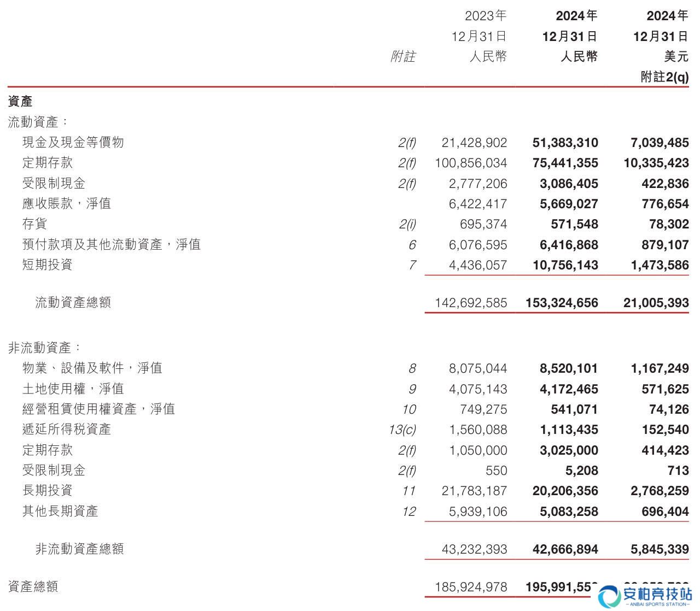The width and height of the screenshot is (700, 611).
Task: Click the total 21,005,393
Action: coord(656,303)
